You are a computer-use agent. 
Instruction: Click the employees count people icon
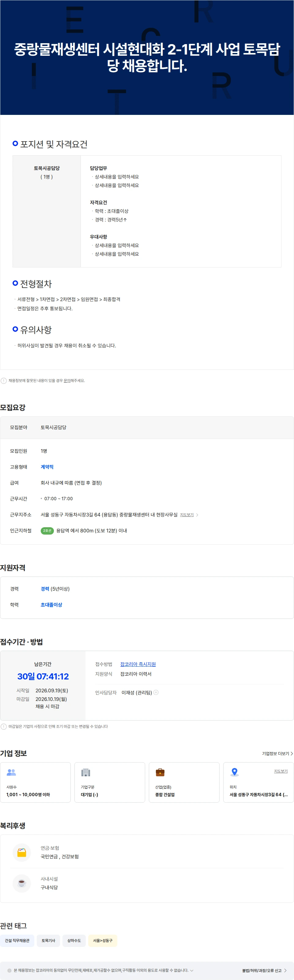(11, 772)
